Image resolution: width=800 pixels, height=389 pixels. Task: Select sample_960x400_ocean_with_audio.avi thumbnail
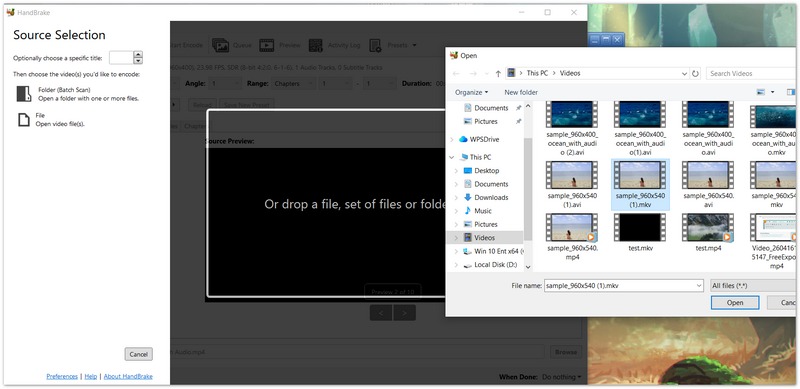coord(708,114)
